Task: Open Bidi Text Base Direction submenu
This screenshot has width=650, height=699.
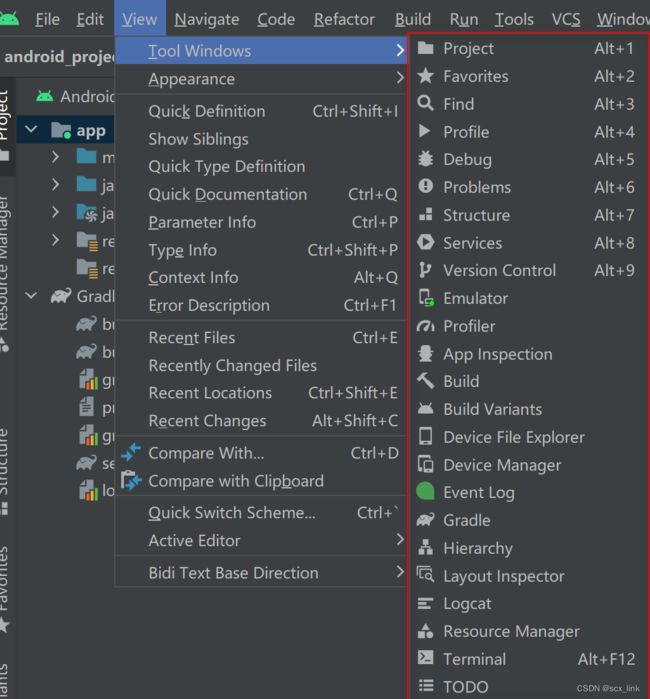Action: click(x=261, y=572)
